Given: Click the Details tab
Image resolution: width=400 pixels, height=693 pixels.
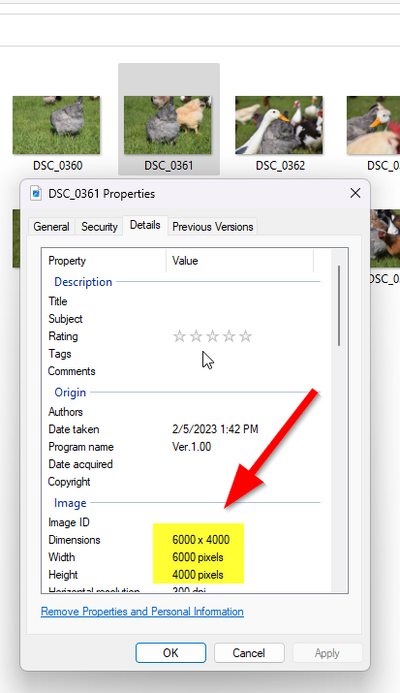Looking at the screenshot, I should pyautogui.click(x=145, y=225).
